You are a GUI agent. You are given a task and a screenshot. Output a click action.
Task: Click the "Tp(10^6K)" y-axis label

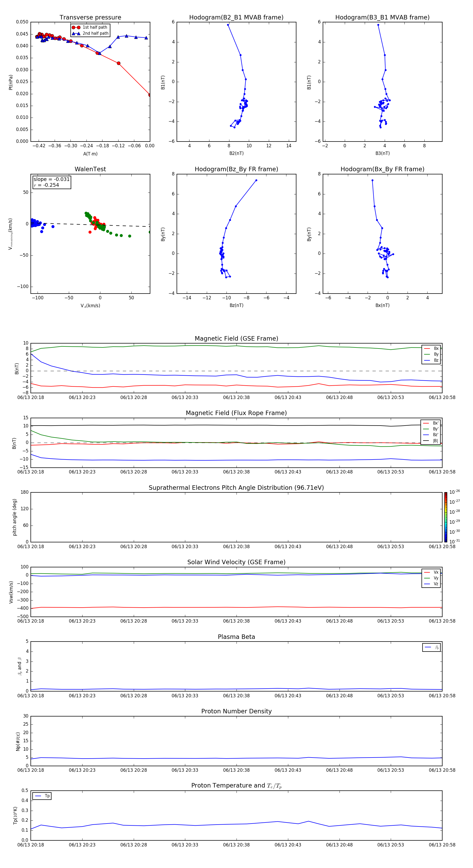pyautogui.click(x=15, y=815)
